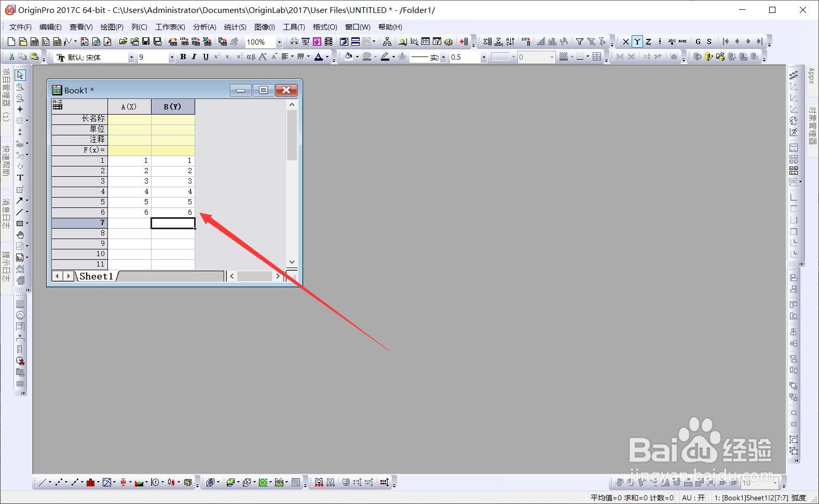Viewport: 819px width, 504px height.
Task: Open the font name dropdown showing 宋体
Action: click(131, 58)
